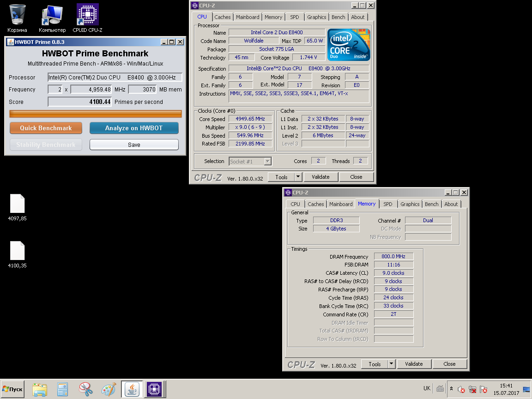Expand Tools dropdown arrow in top CPU-Z
Screen dimensions: 532x399
click(298, 177)
